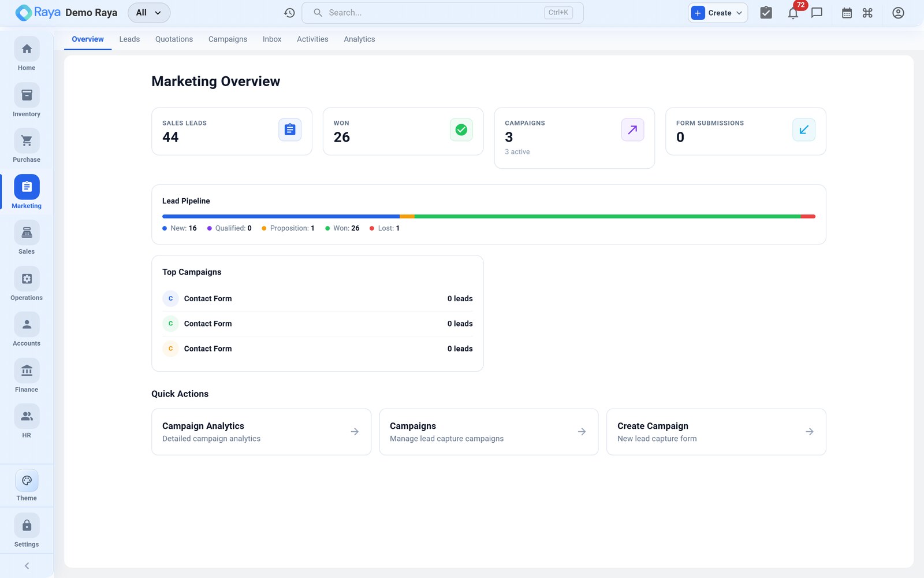Select Contact Form row with blue C badge
Viewport: 924px width, 578px height.
[317, 299]
